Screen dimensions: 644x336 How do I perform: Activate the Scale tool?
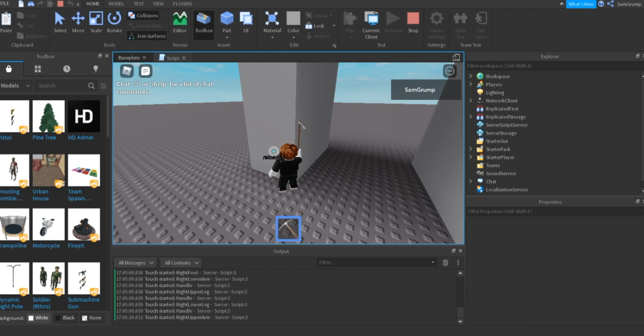tap(96, 23)
